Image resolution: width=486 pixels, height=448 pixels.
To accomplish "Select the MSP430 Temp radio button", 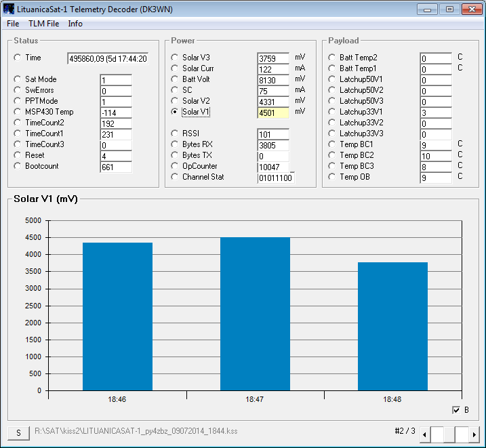I will tap(18, 112).
